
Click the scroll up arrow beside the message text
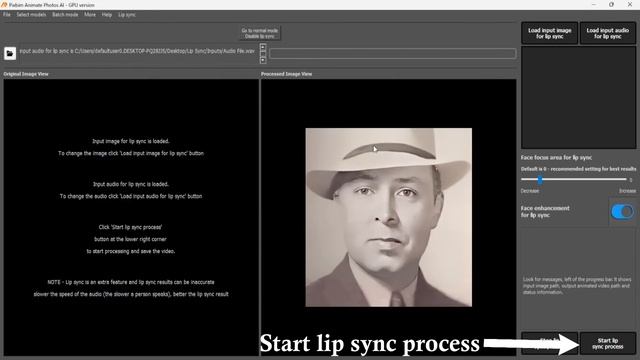pyautogui.click(x=263, y=47)
